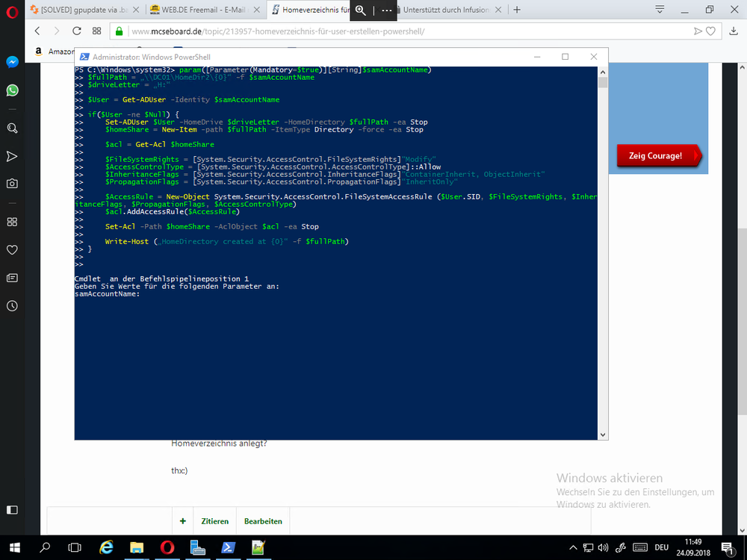This screenshot has width=747, height=560.
Task: Open WhatsApp in the Opera sidebar
Action: [x=12, y=90]
